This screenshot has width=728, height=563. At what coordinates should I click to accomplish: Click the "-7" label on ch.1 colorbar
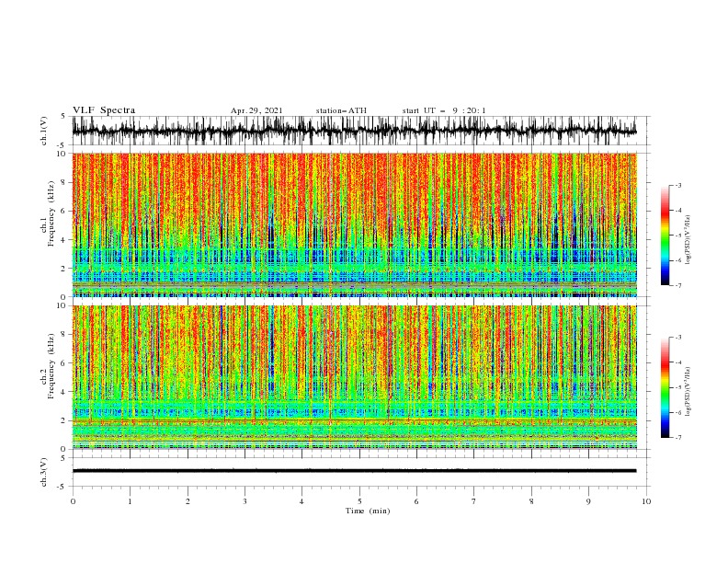pyautogui.click(x=678, y=285)
